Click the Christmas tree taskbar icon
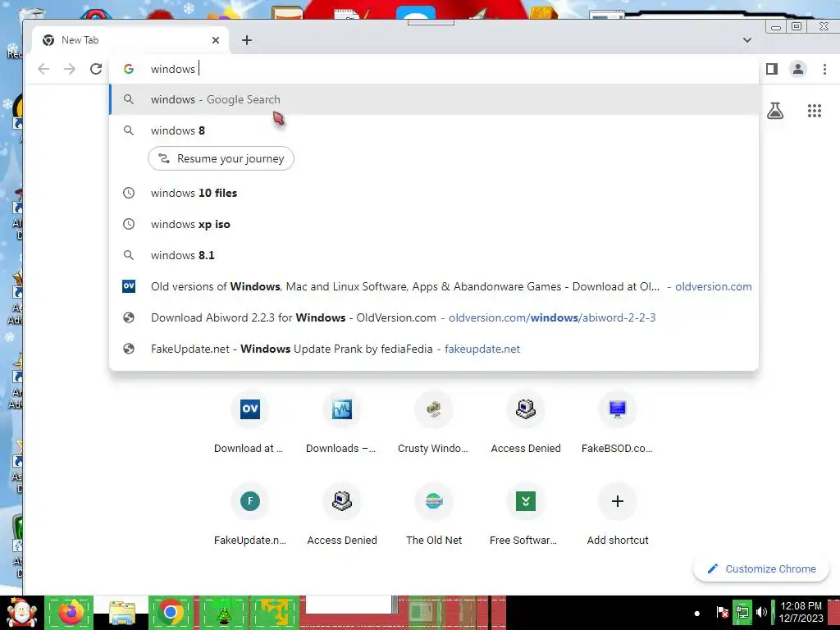Viewport: 840px width, 630px height. (224, 612)
